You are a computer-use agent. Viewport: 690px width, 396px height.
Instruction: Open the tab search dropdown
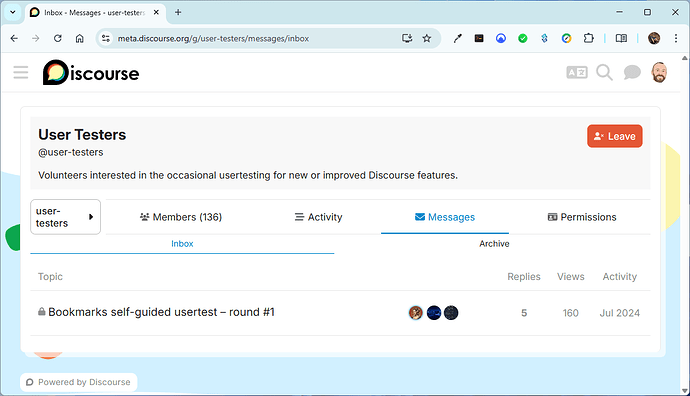tap(13, 12)
